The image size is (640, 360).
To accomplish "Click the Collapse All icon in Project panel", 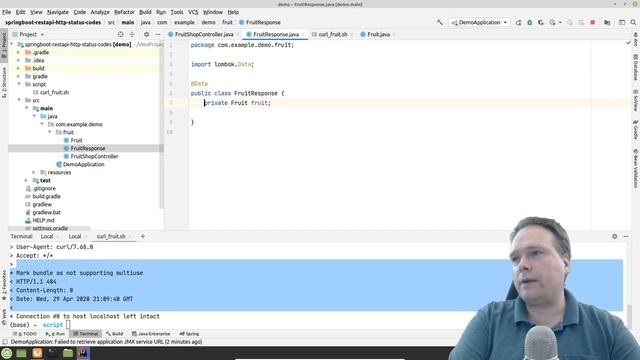I will coord(132,34).
